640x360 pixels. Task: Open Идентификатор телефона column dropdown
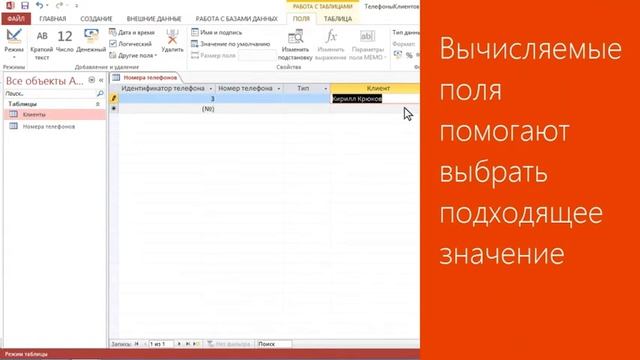211,89
